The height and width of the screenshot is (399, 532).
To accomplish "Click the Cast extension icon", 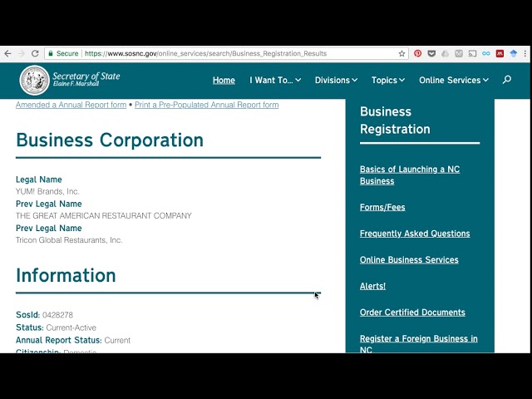I will tap(472, 53).
